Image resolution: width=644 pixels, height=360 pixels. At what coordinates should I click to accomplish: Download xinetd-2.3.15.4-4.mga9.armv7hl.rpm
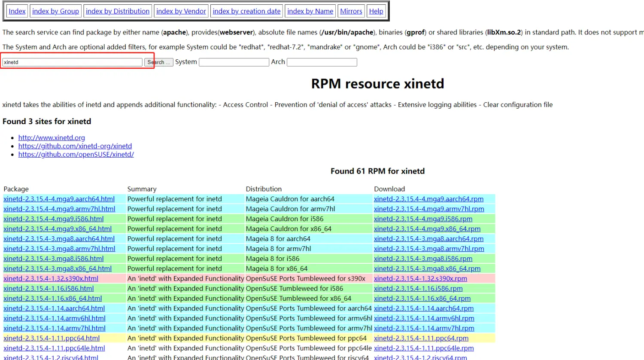tap(429, 209)
